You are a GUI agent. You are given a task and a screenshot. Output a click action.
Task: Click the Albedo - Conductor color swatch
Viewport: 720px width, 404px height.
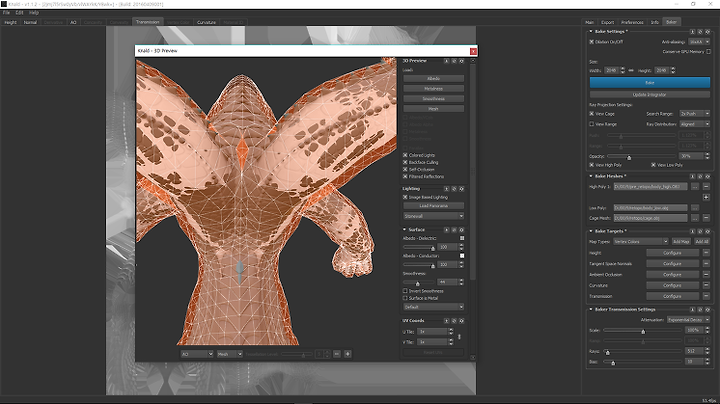[x=462, y=256]
